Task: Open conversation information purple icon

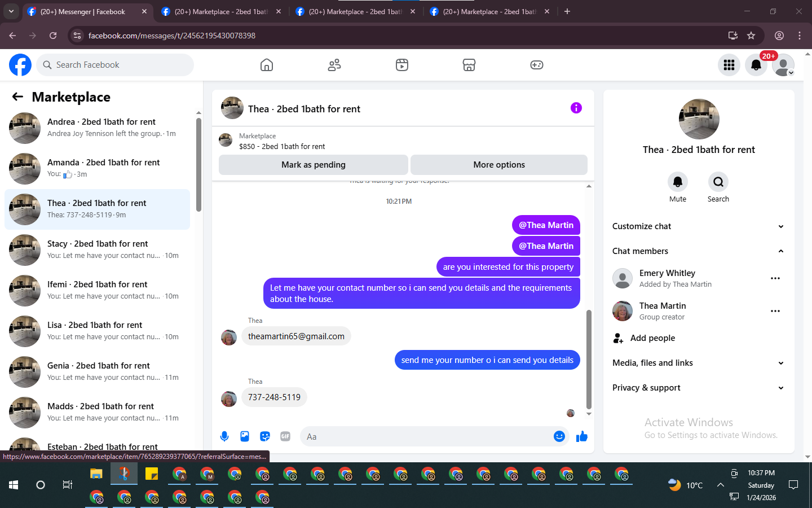Action: click(576, 108)
